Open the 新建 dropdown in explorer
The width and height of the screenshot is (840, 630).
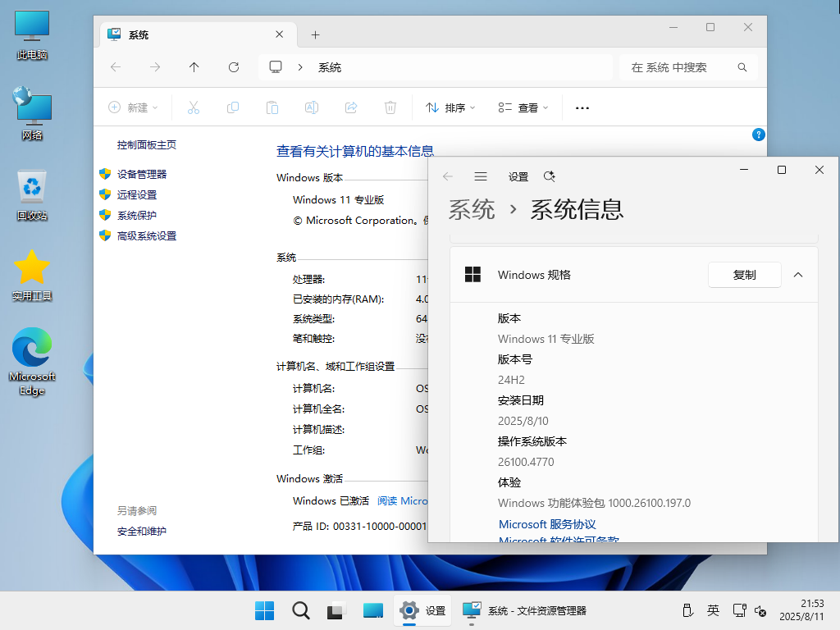(x=134, y=107)
